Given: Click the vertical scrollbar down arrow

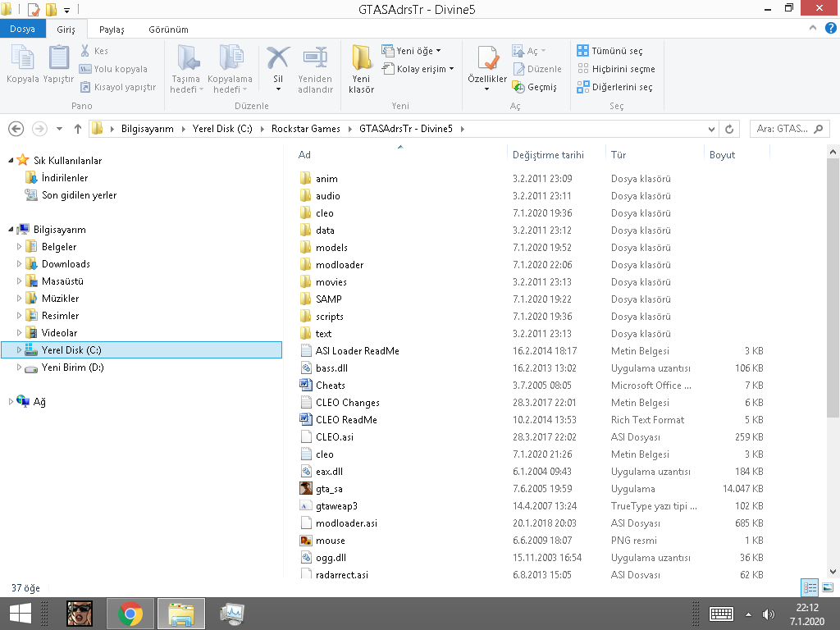Looking at the screenshot, I should 833,572.
